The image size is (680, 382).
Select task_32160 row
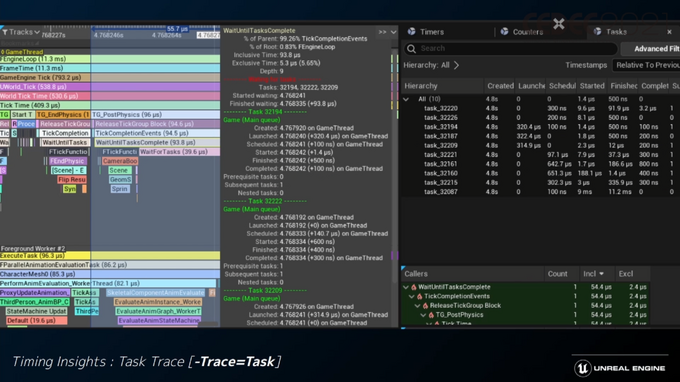click(540, 173)
